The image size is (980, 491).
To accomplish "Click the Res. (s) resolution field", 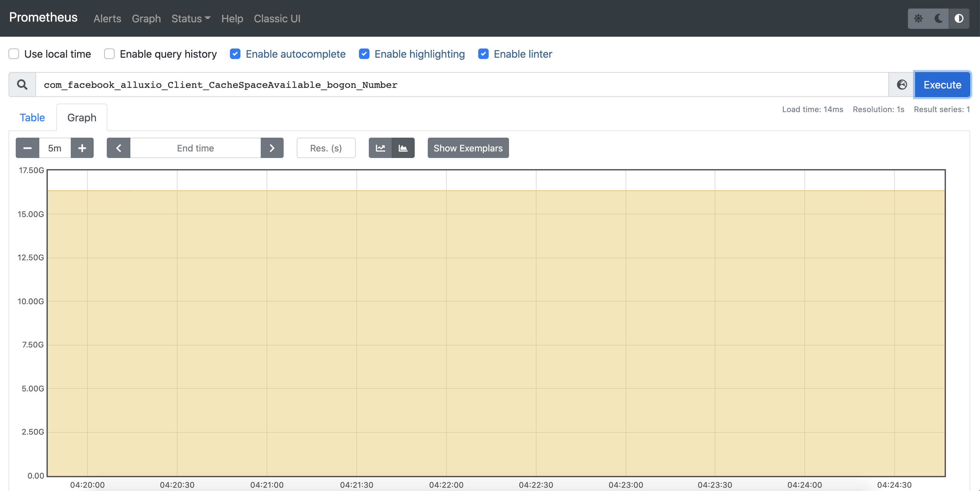I will tap(326, 148).
